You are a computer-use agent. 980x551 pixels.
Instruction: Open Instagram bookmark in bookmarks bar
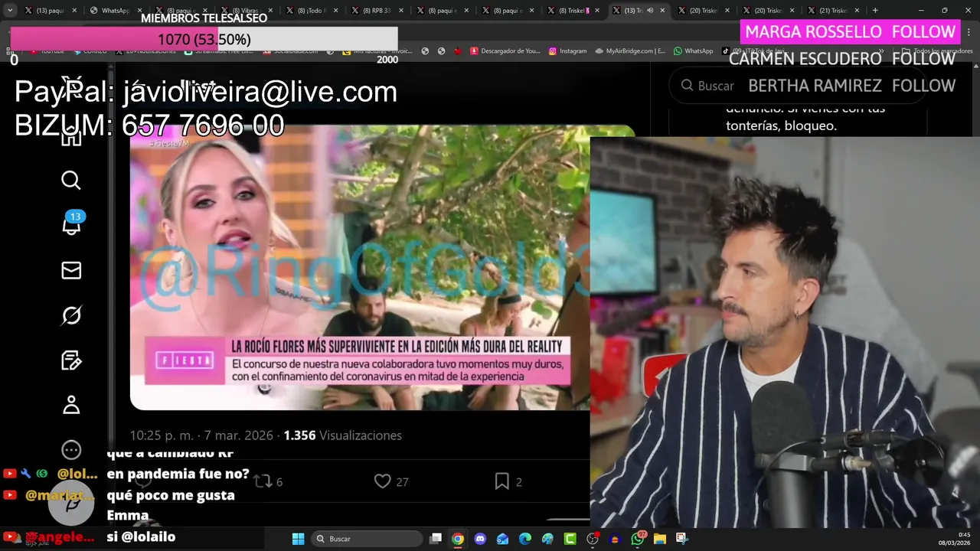pyautogui.click(x=567, y=51)
